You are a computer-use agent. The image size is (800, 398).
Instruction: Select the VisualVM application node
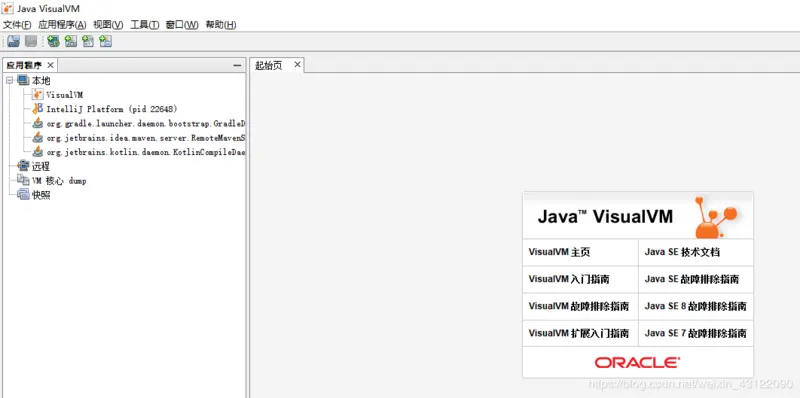pos(64,94)
